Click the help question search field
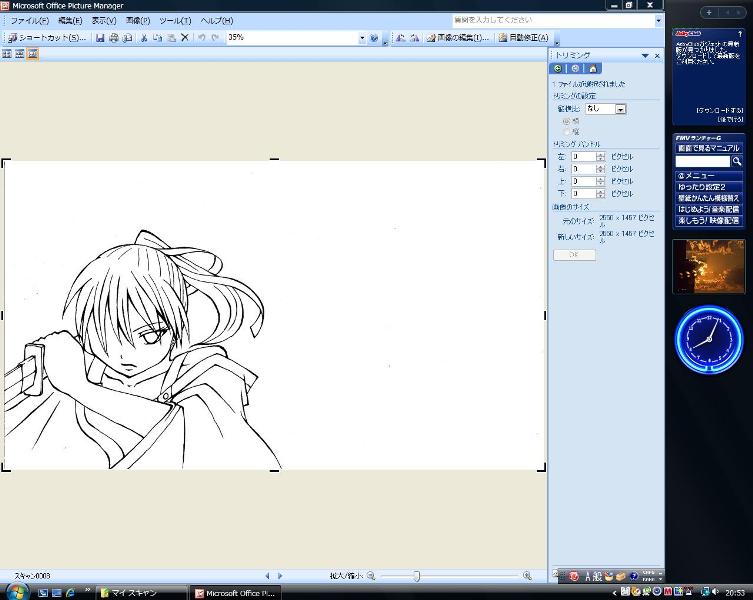Viewport: 753px width, 600px height. tap(553, 20)
